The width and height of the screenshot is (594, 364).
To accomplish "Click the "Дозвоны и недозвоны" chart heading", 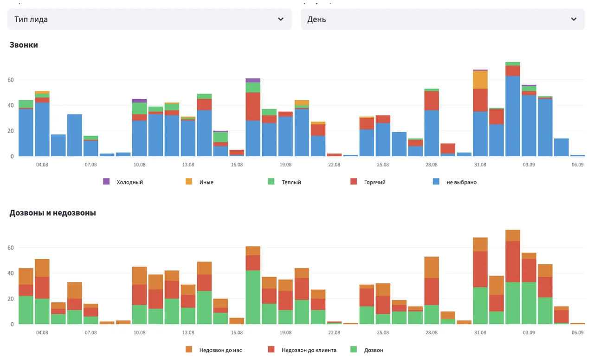I will (53, 213).
